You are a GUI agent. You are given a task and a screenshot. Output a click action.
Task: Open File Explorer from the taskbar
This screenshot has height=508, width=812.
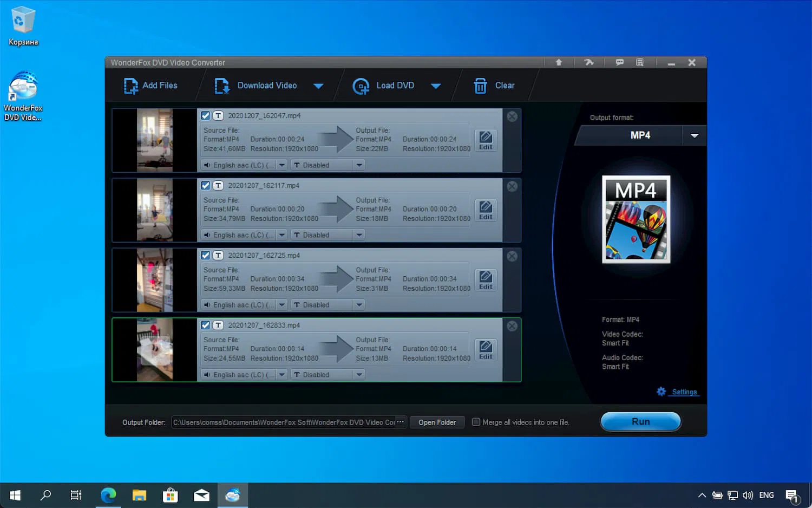(140, 495)
